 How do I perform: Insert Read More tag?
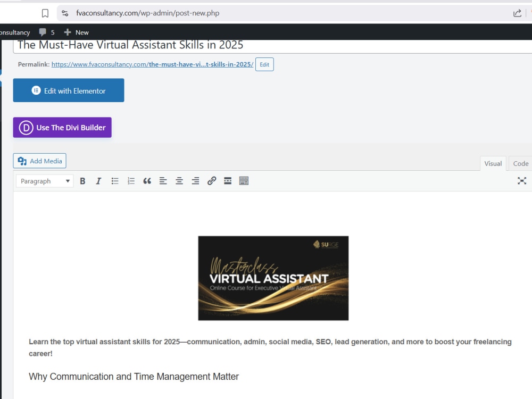(x=228, y=181)
